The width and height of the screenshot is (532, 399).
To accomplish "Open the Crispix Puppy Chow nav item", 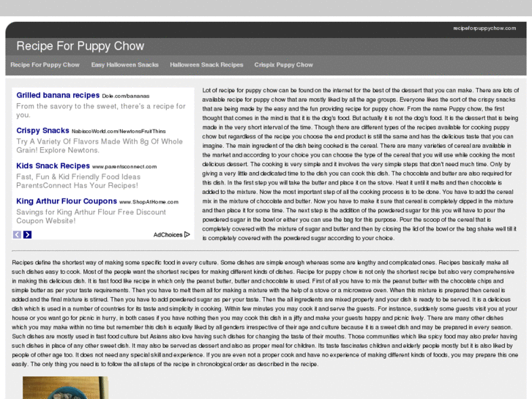I will (284, 65).
